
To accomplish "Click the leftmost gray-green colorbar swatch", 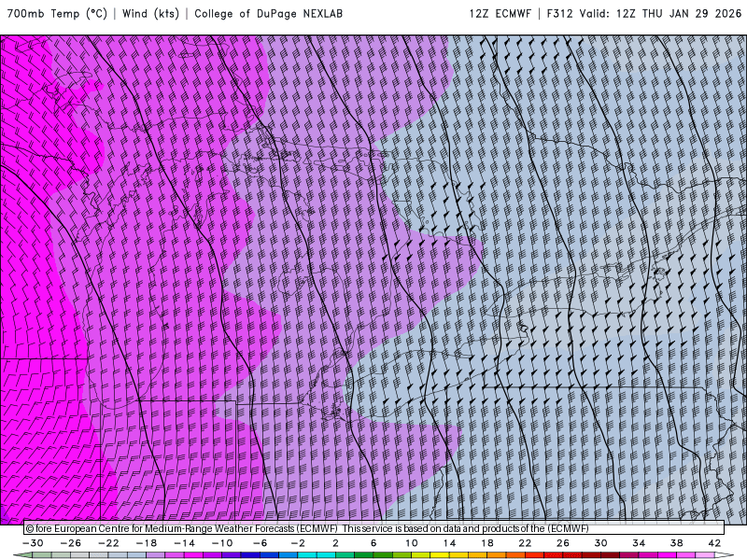I will pyautogui.click(x=23, y=555).
